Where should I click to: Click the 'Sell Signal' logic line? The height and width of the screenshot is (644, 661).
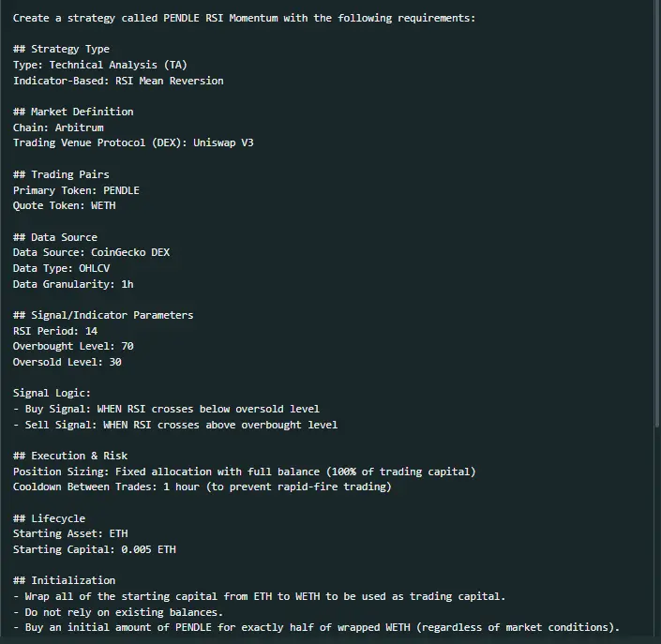[x=175, y=425]
